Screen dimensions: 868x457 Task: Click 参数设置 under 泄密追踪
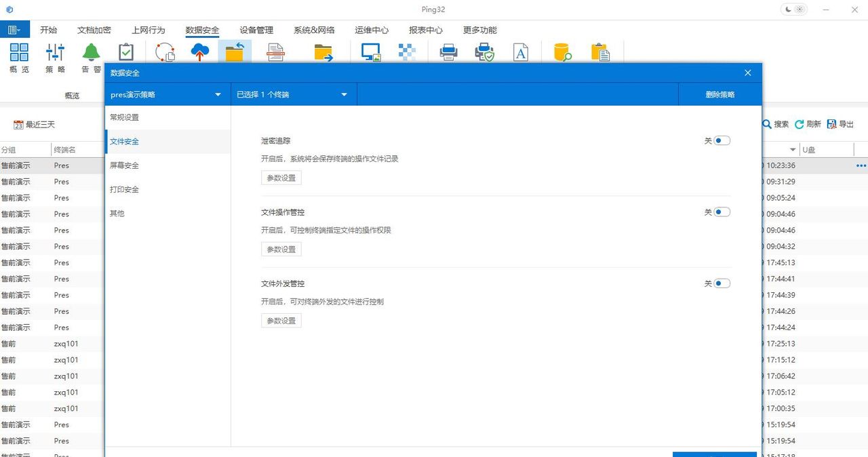click(x=281, y=178)
